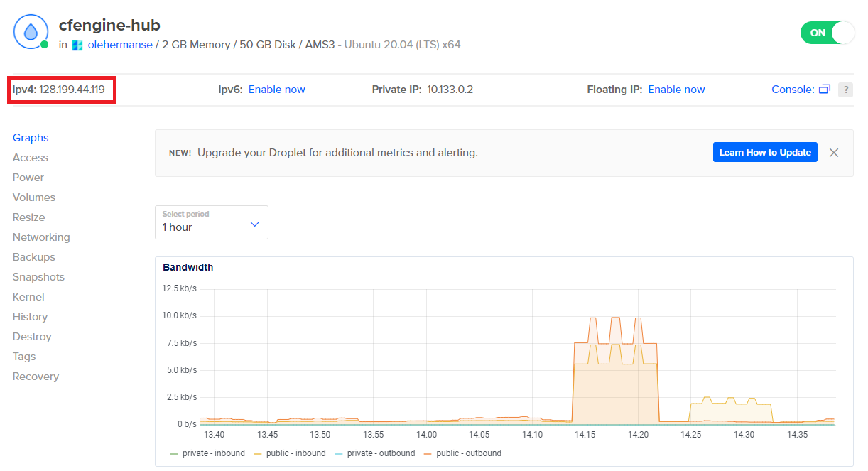868x471 pixels.
Task: Click the project icon beside olehermanse
Action: [77, 45]
